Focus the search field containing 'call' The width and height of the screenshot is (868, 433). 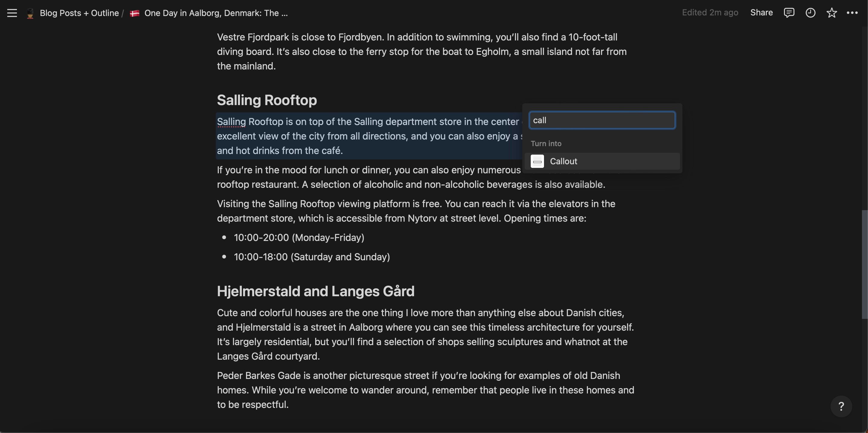(602, 120)
